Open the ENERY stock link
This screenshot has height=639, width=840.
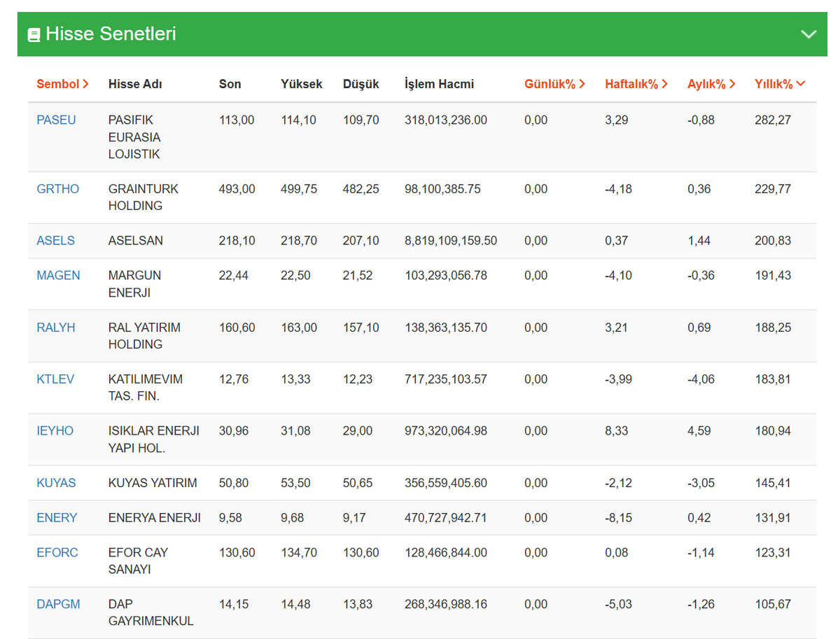click(57, 518)
